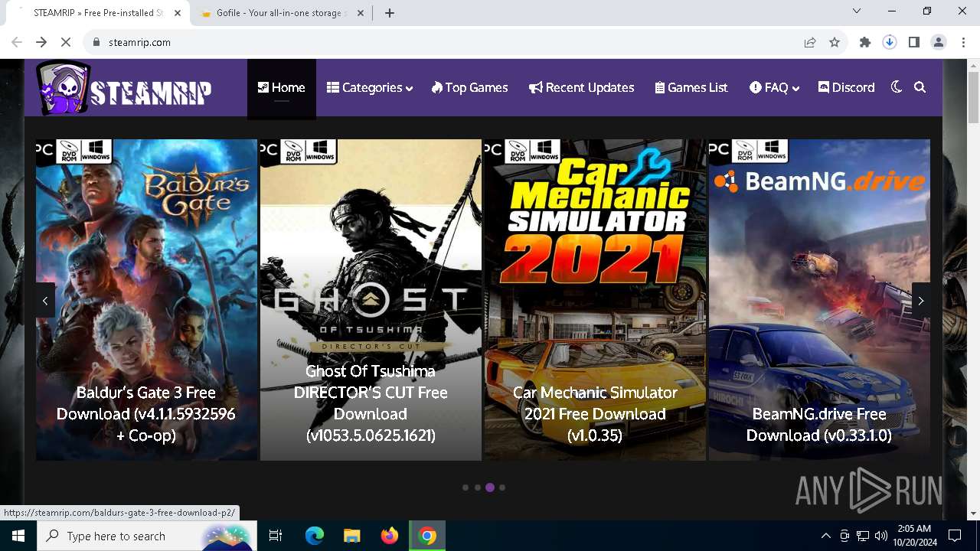Toggle dark mode moon icon

tap(897, 87)
